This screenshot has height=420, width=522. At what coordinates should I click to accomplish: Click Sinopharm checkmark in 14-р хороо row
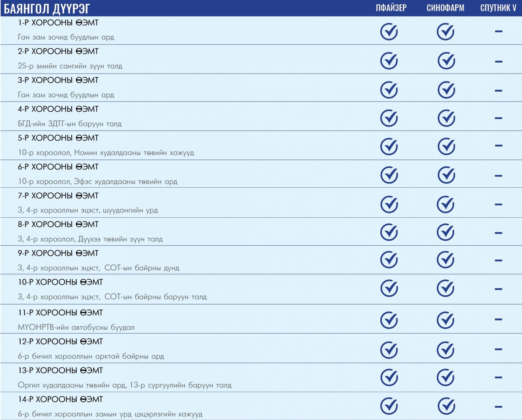click(x=446, y=406)
